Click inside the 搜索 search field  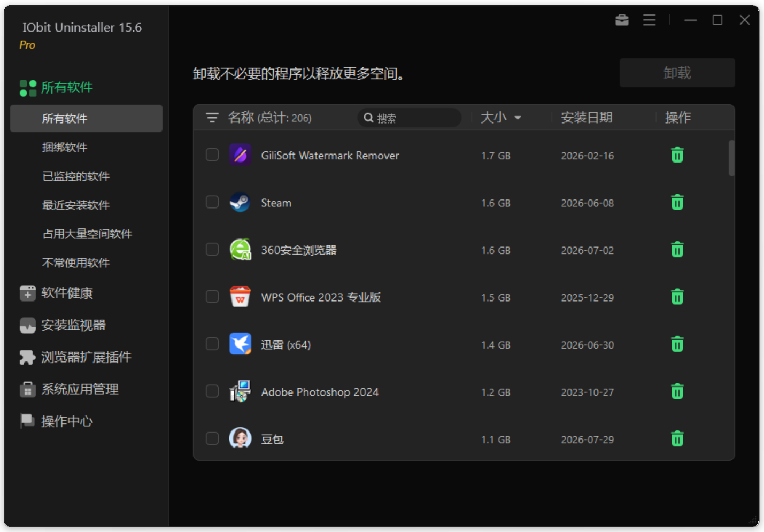click(x=409, y=118)
